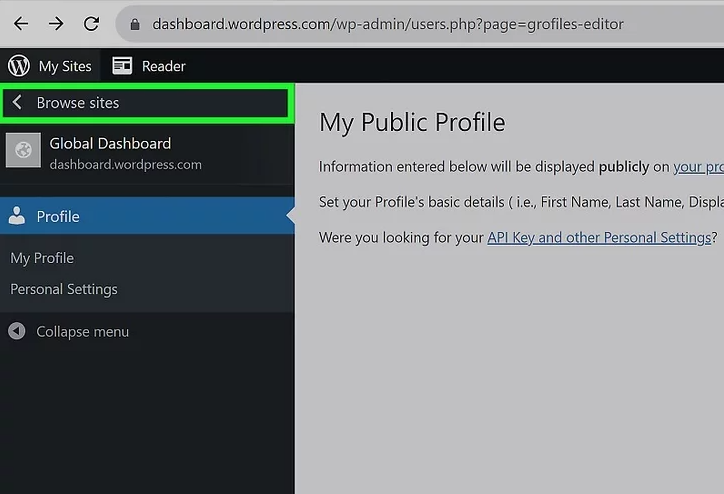Click the bold word 'publicly'

pos(624,167)
